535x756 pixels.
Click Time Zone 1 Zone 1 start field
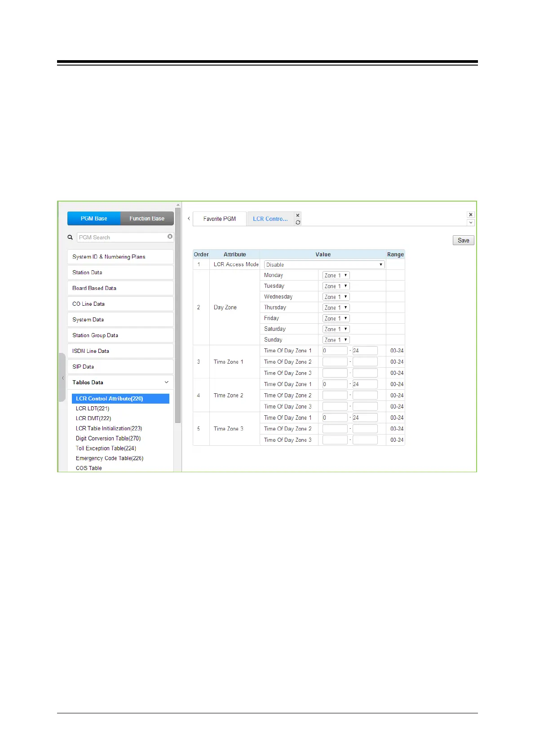coord(335,351)
